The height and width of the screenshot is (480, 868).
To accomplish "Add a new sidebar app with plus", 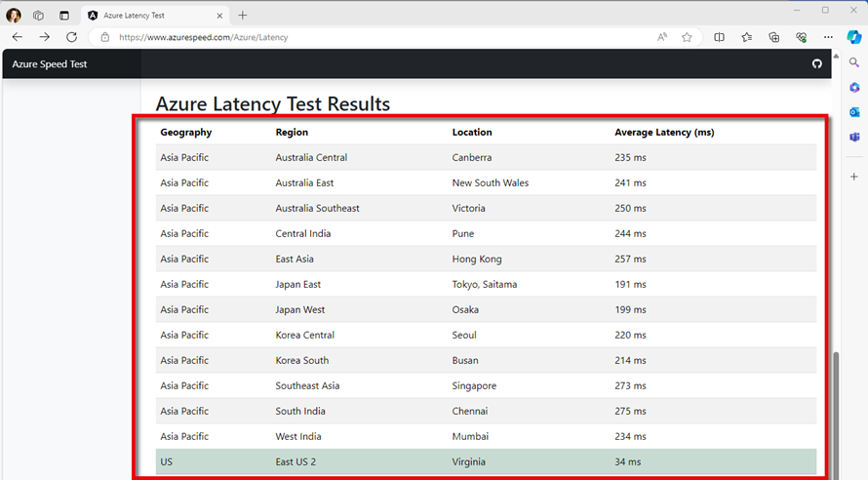I will coord(854,177).
